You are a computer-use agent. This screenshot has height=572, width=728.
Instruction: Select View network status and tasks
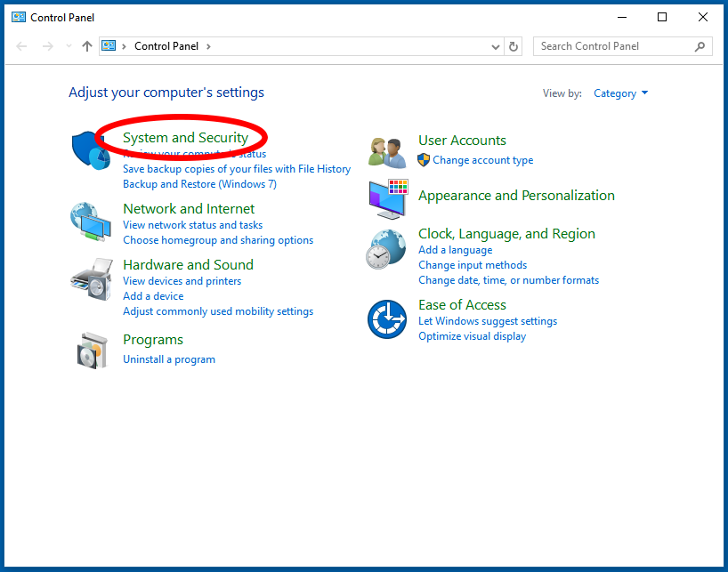tap(192, 225)
